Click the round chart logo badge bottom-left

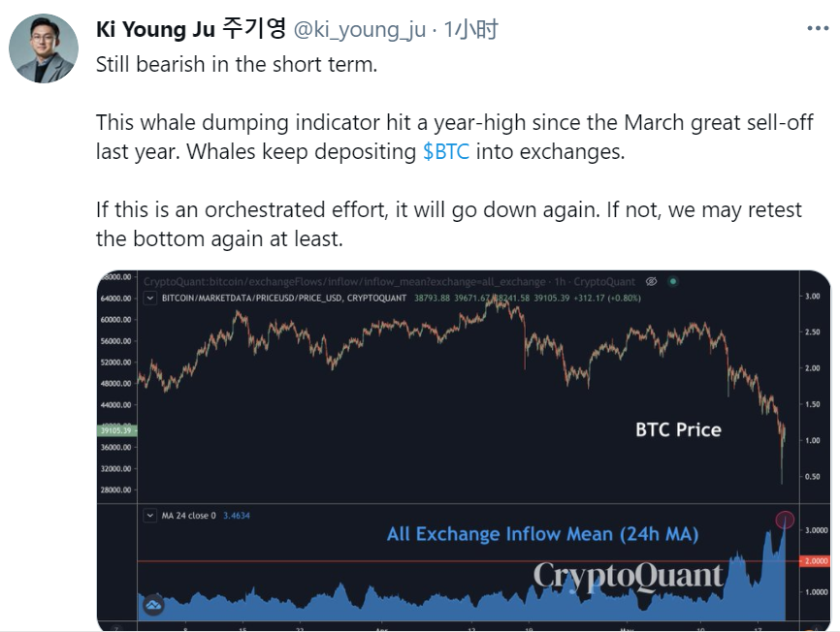click(x=153, y=605)
